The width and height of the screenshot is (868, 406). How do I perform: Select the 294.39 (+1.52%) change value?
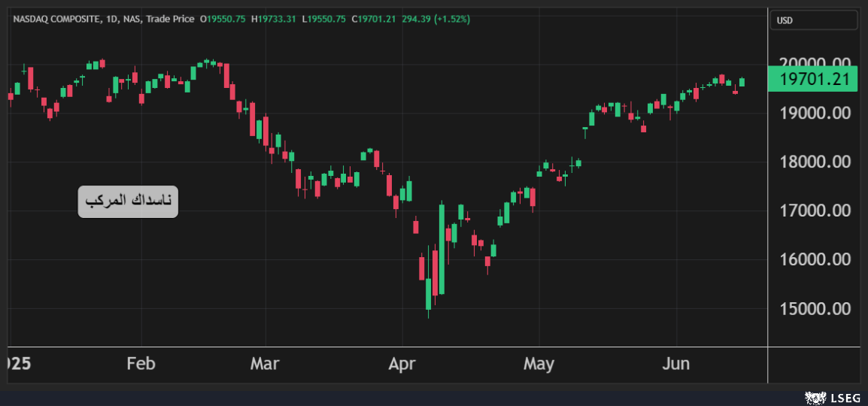436,19
